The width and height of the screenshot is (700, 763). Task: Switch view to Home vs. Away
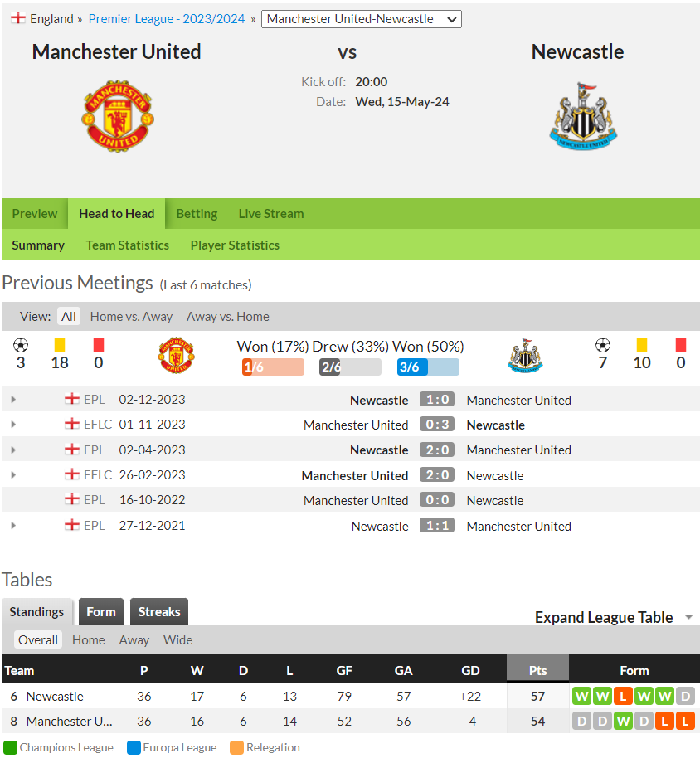coord(131,317)
